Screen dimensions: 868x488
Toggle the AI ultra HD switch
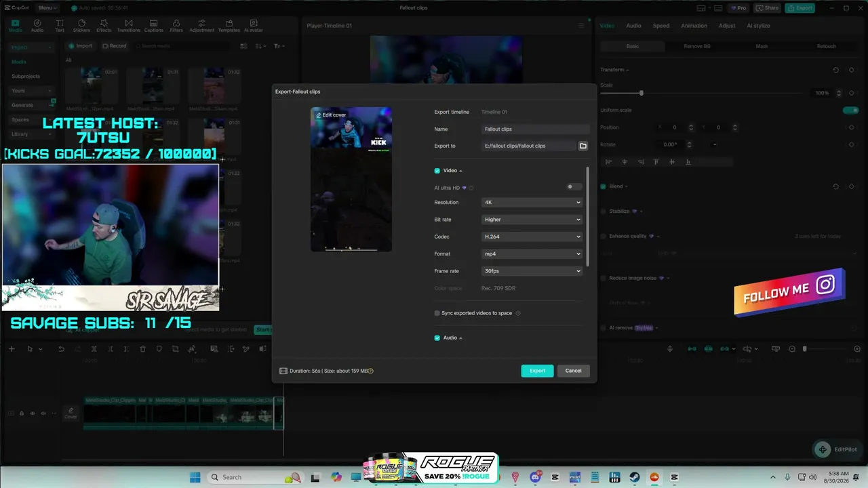(574, 187)
